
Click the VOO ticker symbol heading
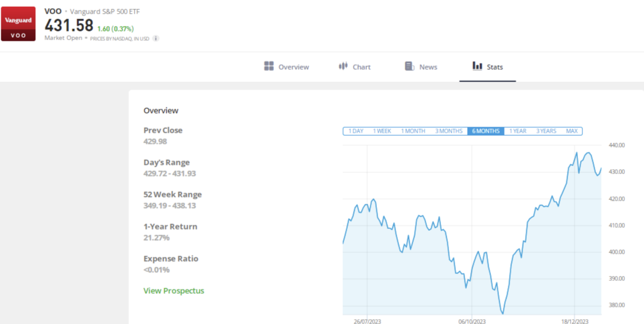click(53, 12)
